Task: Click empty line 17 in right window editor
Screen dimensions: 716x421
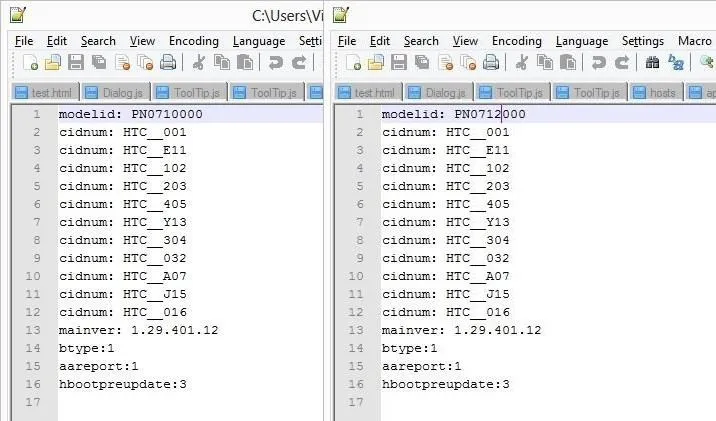Action: point(548,402)
